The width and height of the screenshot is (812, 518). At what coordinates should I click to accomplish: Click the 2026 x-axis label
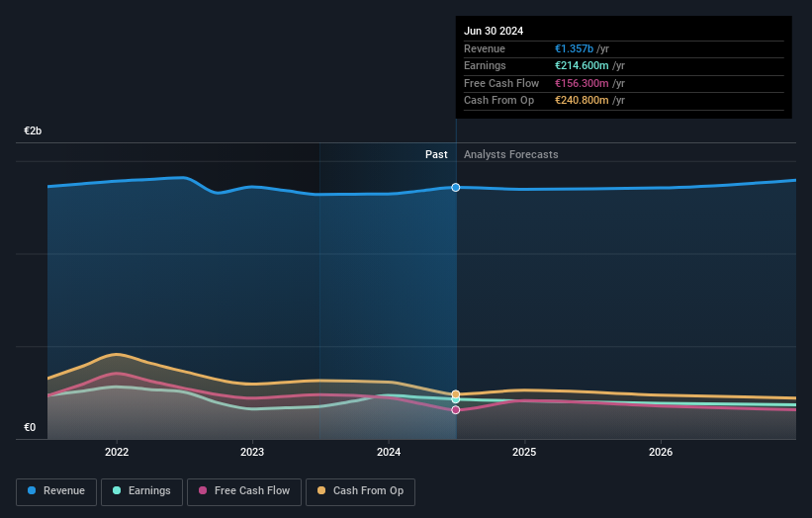point(661,452)
